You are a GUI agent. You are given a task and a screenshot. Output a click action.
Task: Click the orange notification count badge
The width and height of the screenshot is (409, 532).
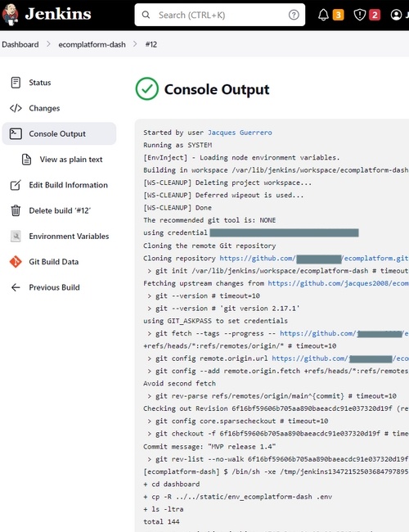[338, 15]
